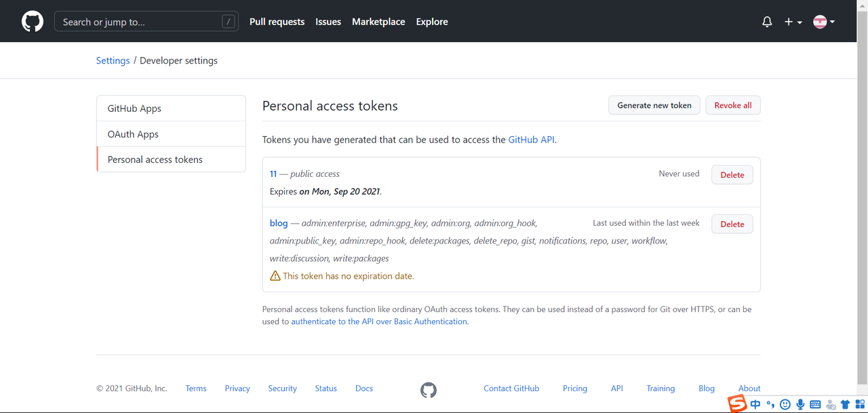Screen dimensions: 868x413
Task: Open Marketplace in top navigation
Action: tap(378, 22)
